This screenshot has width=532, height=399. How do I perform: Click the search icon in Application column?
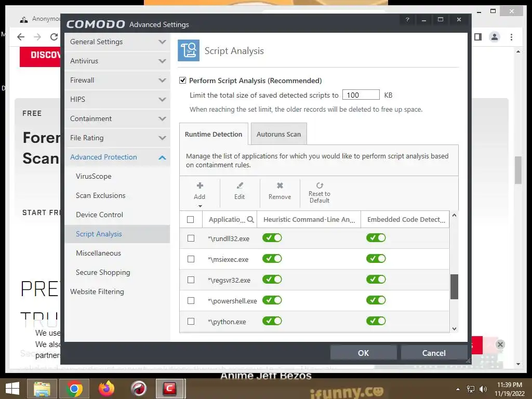pyautogui.click(x=250, y=220)
